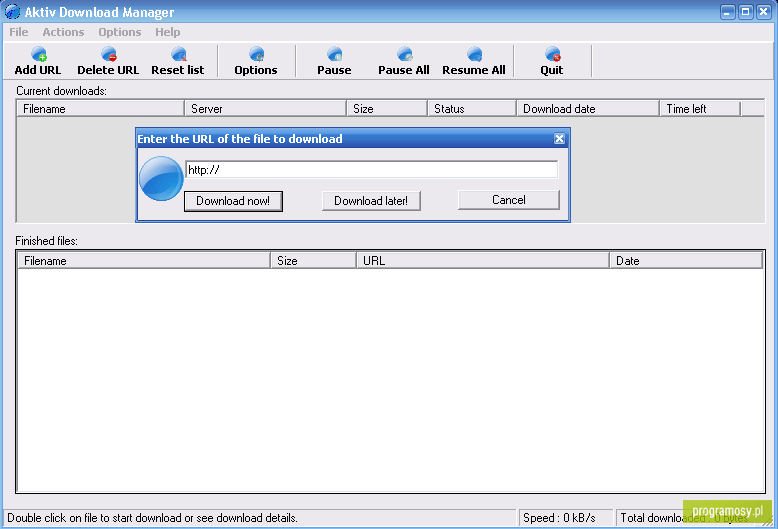Click the Speed : 0 kB/s status text
Viewport: 778px width, 529px height.
(559, 518)
